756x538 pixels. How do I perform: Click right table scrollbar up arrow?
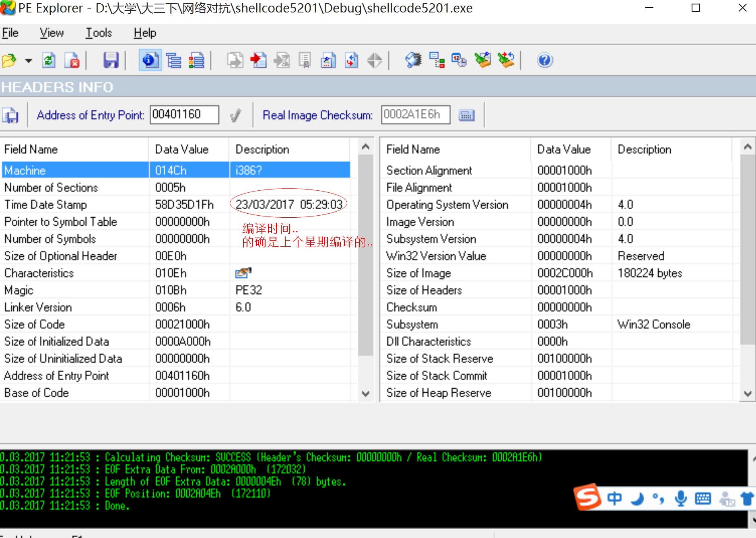pyautogui.click(x=748, y=147)
